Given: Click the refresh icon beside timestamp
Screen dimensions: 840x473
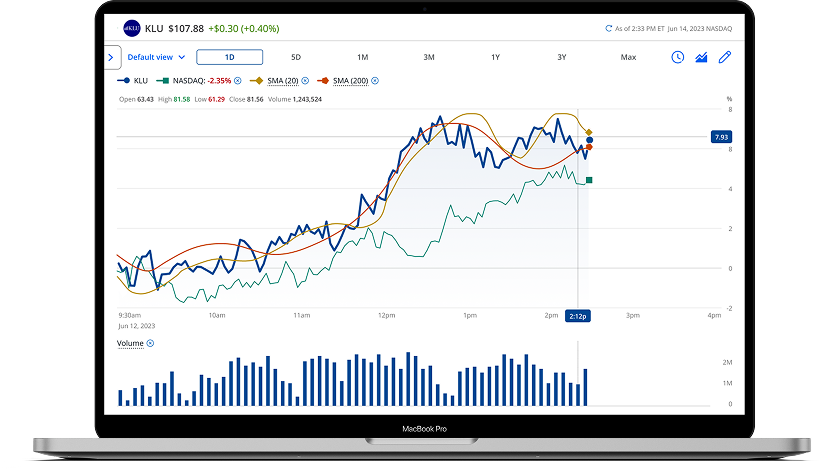Looking at the screenshot, I should point(609,29).
